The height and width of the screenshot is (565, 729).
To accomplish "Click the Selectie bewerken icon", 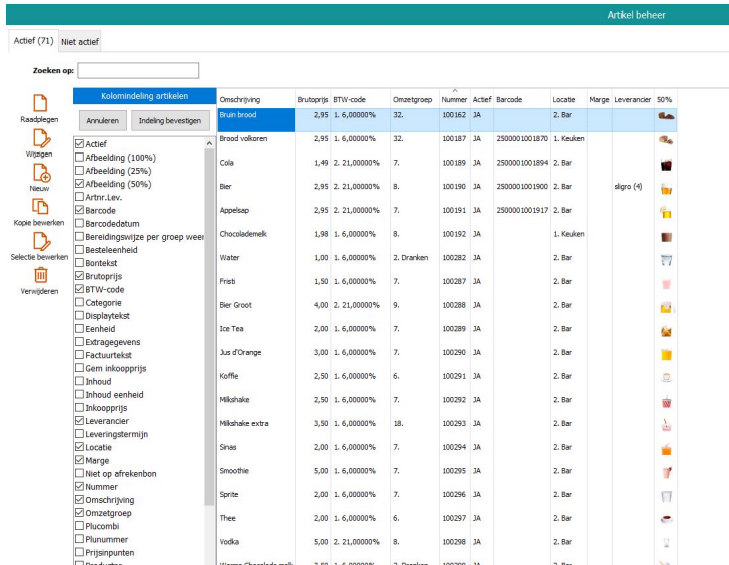I will 40,241.
